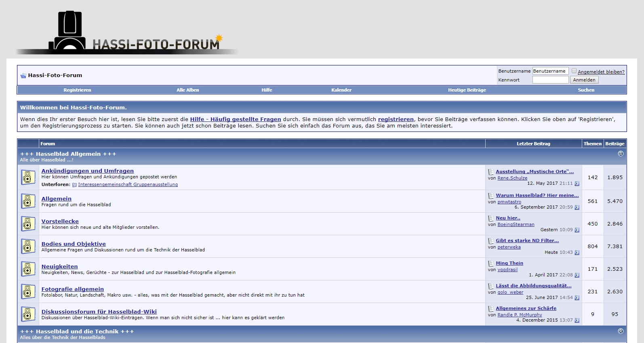Click the registrieren link in welcome text
The width and height of the screenshot is (644, 343).
(x=396, y=119)
